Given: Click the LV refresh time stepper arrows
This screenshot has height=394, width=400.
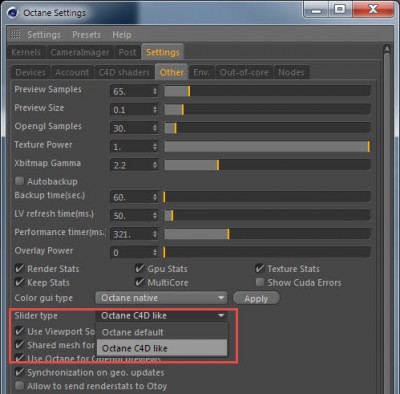Looking at the screenshot, I should [155, 215].
